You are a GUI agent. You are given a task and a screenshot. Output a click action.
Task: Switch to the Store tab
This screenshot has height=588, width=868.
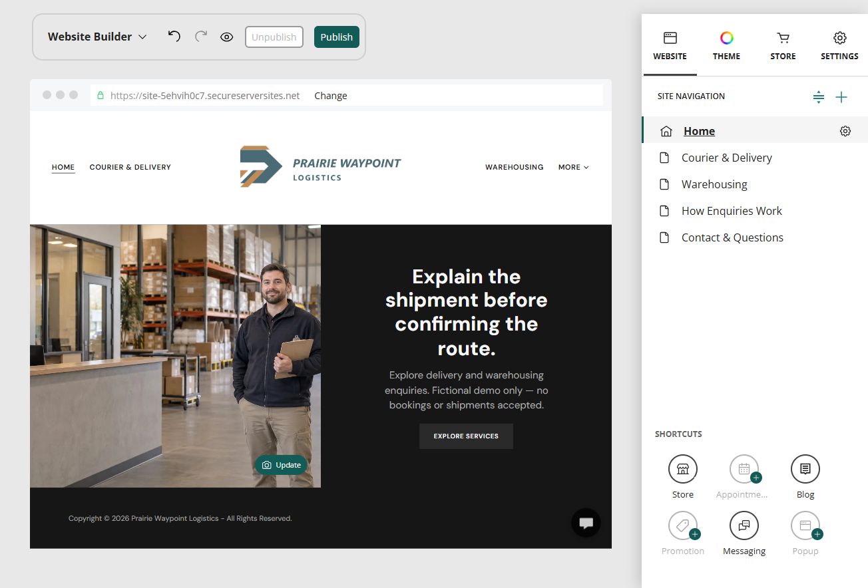tap(783, 46)
